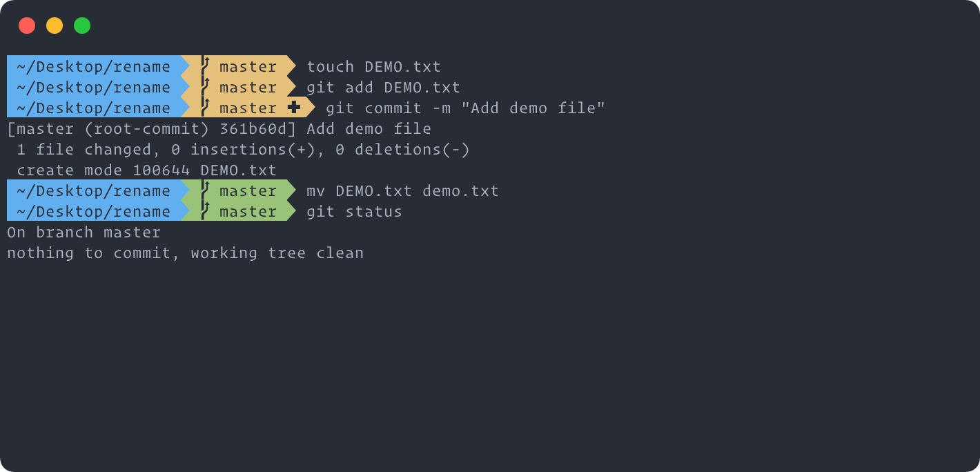Click the git branch icon on the touch line

tap(205, 66)
